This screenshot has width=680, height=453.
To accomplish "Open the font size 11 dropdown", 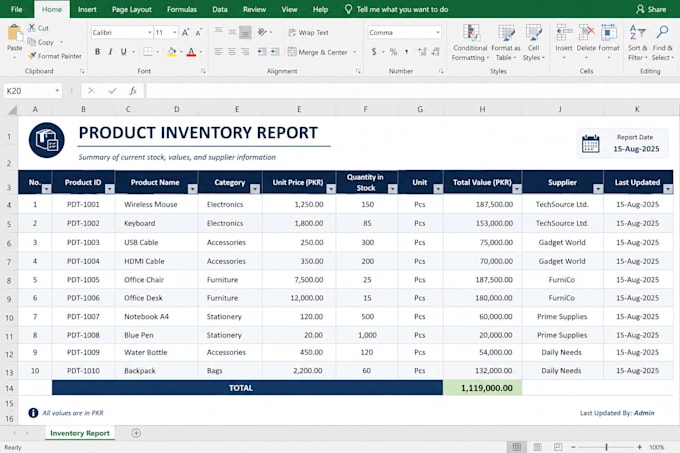I will coord(175,33).
